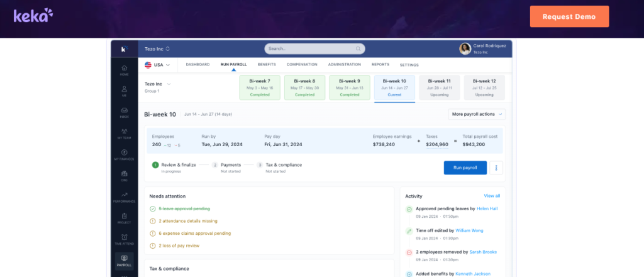644x277 pixels.
Task: Open Sarah Brooks's profile link
Action: (x=484, y=252)
